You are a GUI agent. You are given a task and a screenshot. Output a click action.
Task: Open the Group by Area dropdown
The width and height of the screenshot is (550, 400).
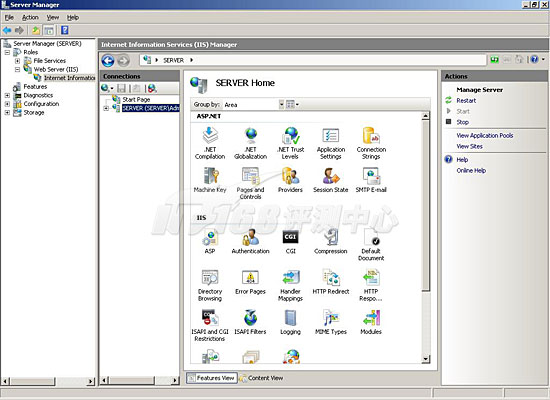coord(281,105)
